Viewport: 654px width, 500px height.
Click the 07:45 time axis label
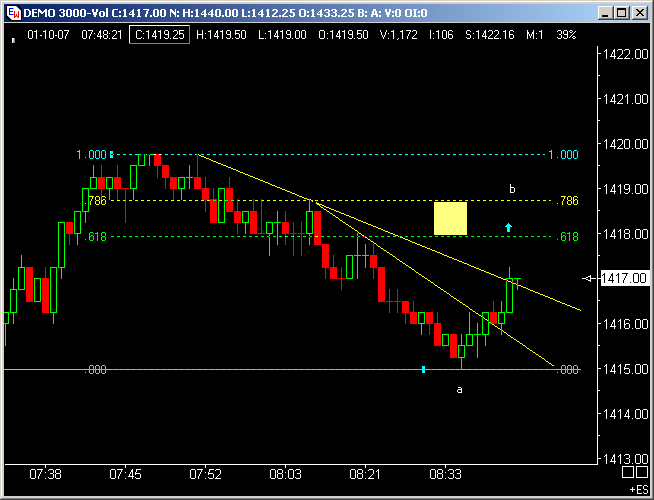point(125,474)
